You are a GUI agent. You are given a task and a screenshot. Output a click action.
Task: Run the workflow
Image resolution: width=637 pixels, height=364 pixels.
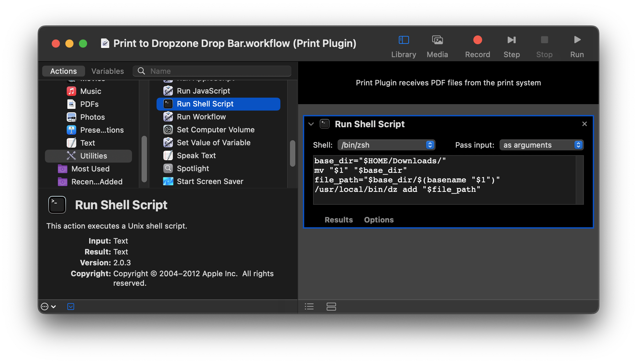point(577,47)
